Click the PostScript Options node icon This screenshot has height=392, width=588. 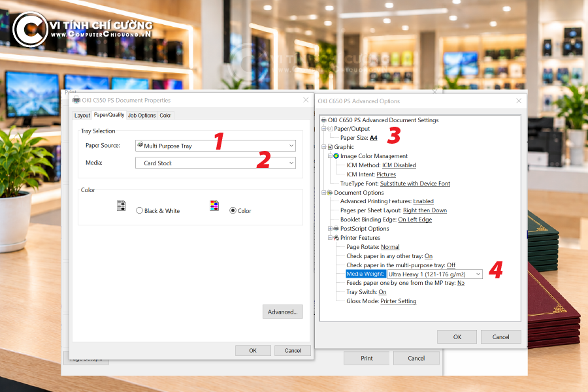(336, 229)
